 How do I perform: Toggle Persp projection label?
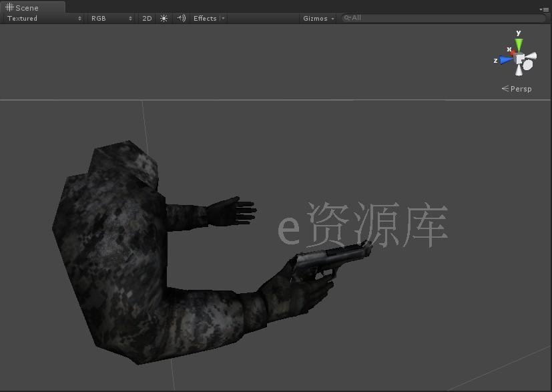coord(517,89)
